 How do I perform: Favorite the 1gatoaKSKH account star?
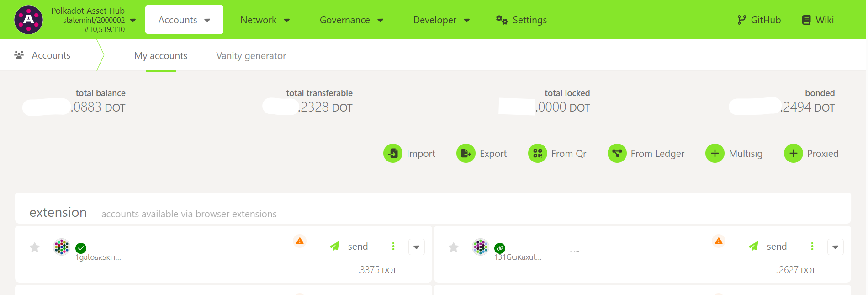35,247
